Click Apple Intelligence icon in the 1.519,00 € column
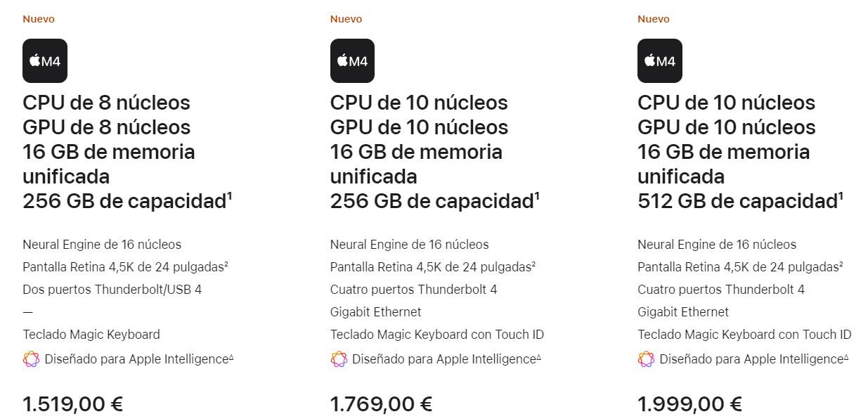This screenshot has width=868, height=419. click(31, 359)
